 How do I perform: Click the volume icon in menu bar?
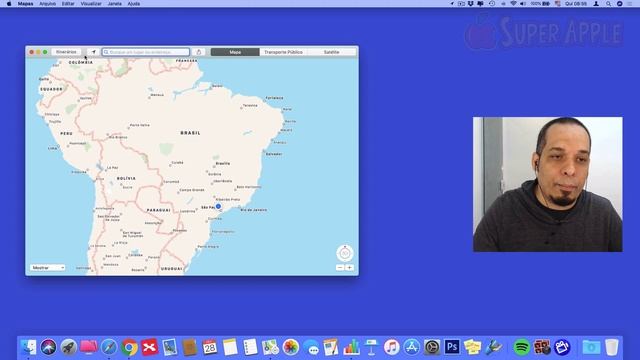click(x=523, y=4)
